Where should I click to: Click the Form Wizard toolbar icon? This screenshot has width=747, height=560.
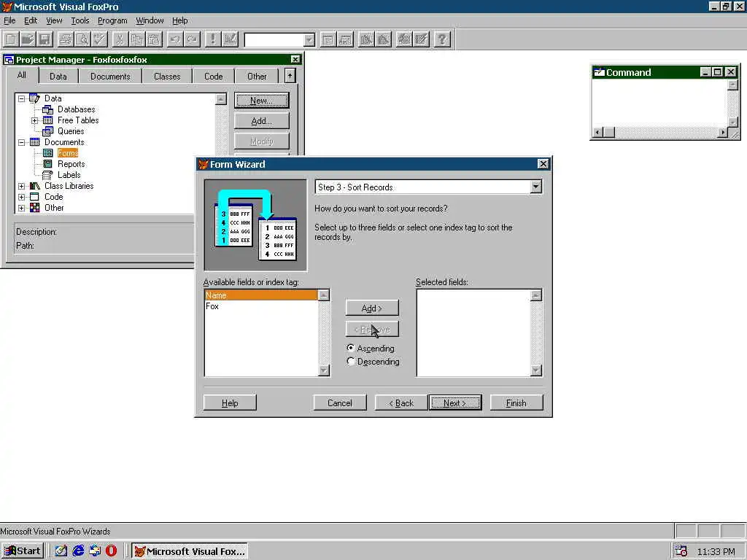[366, 39]
